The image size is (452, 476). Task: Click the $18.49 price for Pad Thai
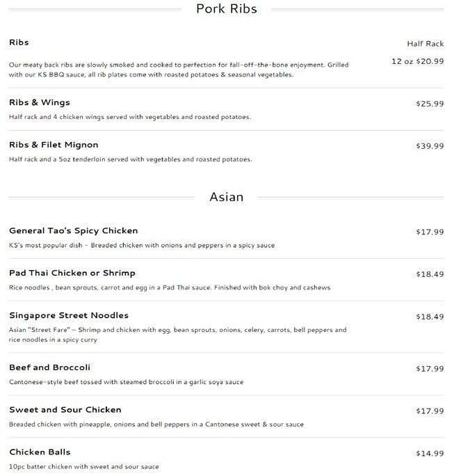[429, 274]
